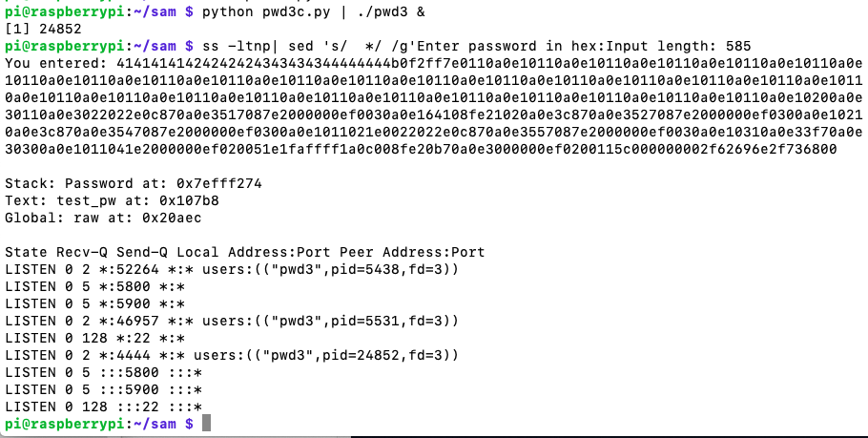This screenshot has width=868, height=438.
Task: Click the terminal cursor block at the last prompt
Action: (x=206, y=424)
